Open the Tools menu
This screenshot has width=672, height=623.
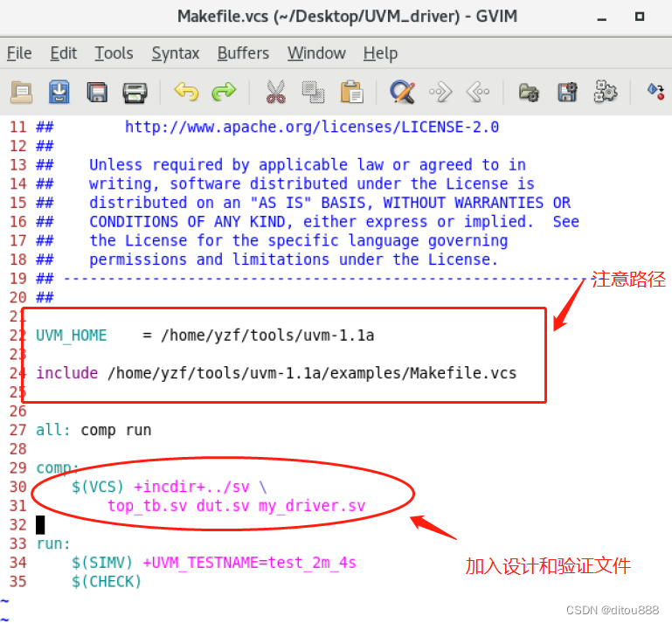pos(114,53)
